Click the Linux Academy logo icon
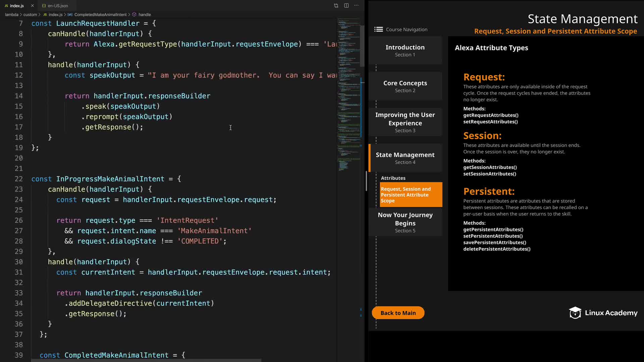644x362 pixels. [x=575, y=313]
